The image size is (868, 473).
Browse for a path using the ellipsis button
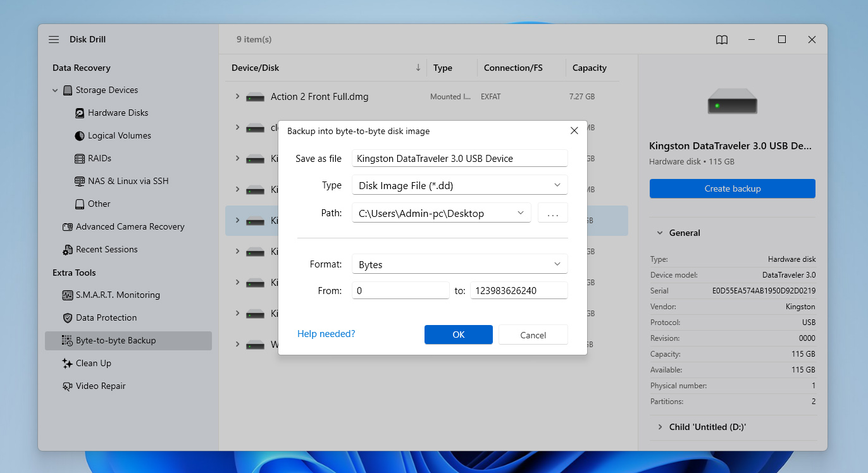(552, 212)
